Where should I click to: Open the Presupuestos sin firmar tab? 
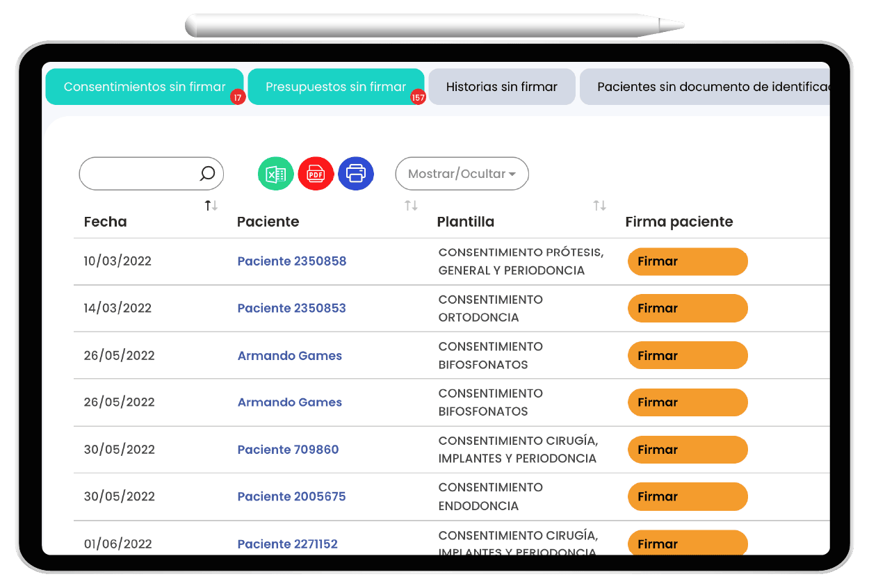[336, 87]
